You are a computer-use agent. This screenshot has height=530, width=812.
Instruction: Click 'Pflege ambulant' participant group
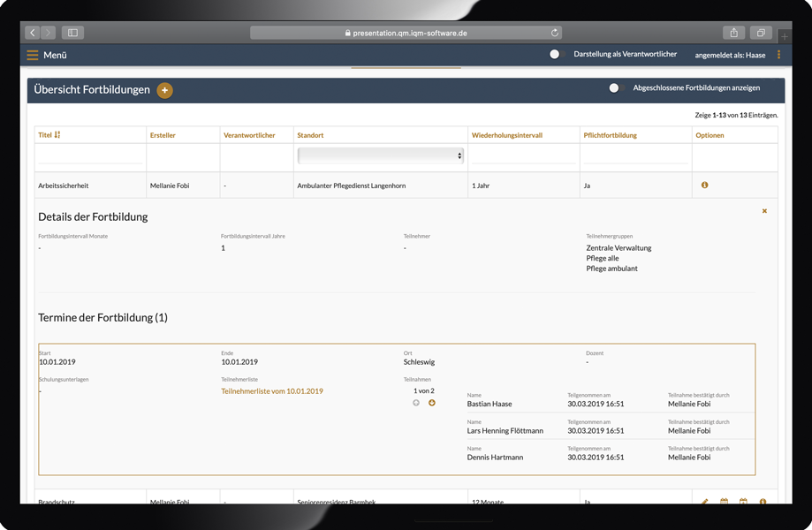(611, 269)
